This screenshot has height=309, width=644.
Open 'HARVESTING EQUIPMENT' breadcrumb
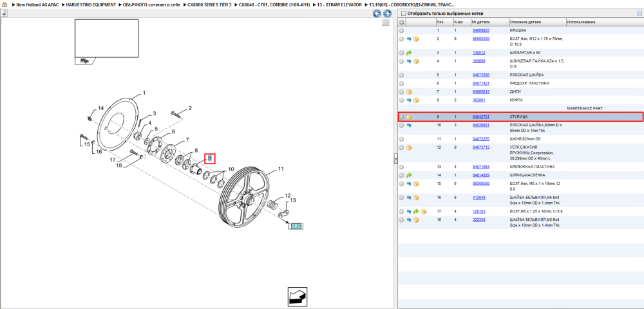pos(91,5)
